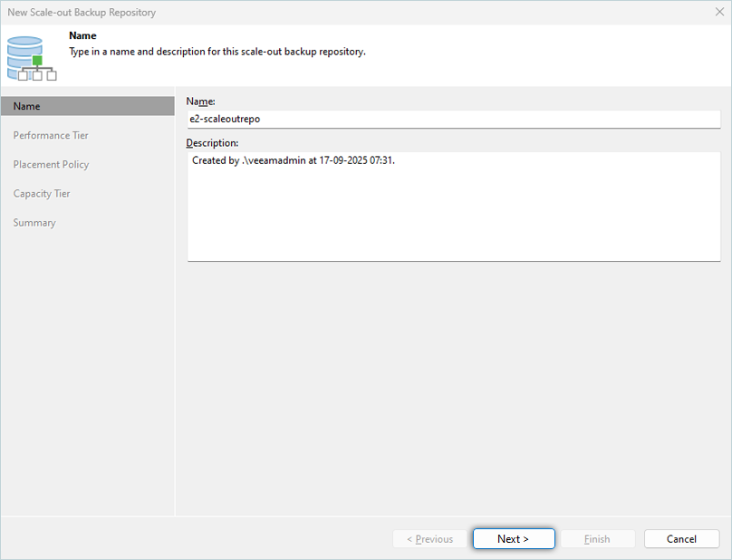
Task: Switch to the Capacity Tier step
Action: click(42, 193)
